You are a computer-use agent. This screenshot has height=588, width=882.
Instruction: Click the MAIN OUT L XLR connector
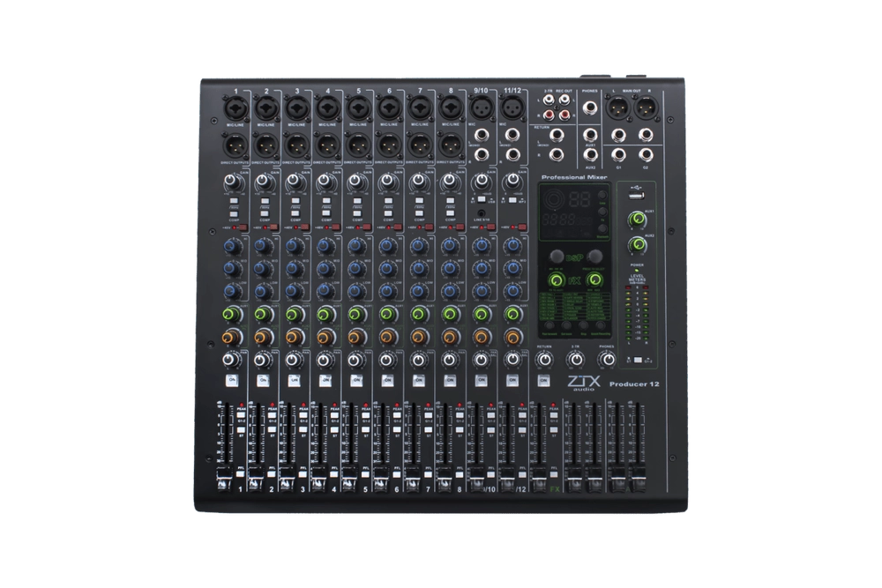click(x=617, y=107)
